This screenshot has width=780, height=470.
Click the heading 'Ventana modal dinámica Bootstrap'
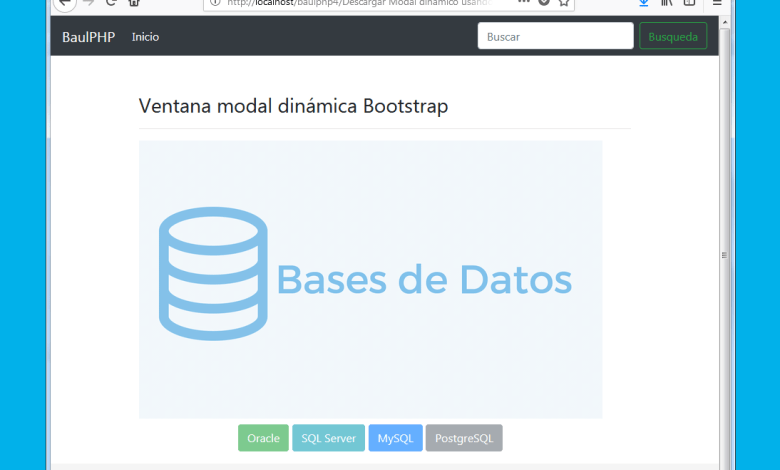pyautogui.click(x=293, y=106)
